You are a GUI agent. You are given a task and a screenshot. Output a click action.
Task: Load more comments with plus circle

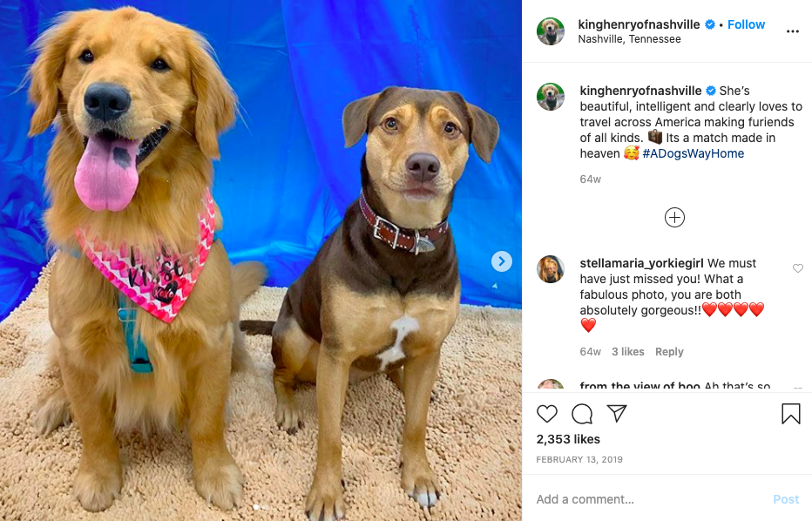(674, 217)
